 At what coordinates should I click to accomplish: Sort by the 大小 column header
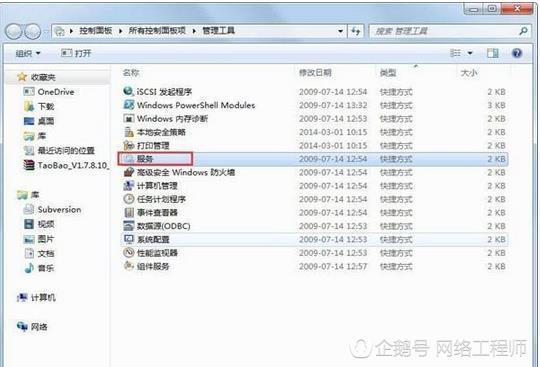[469, 73]
